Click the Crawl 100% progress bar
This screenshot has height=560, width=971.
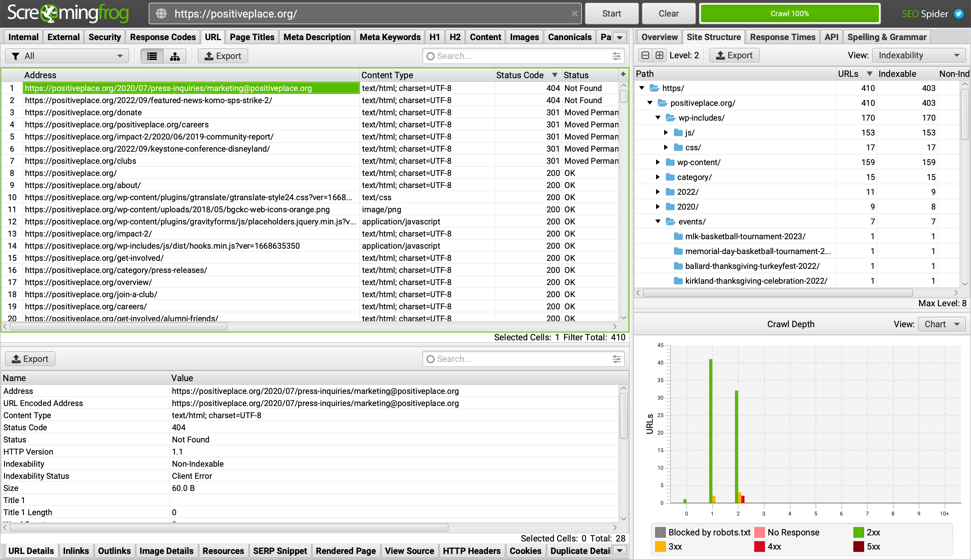click(789, 13)
